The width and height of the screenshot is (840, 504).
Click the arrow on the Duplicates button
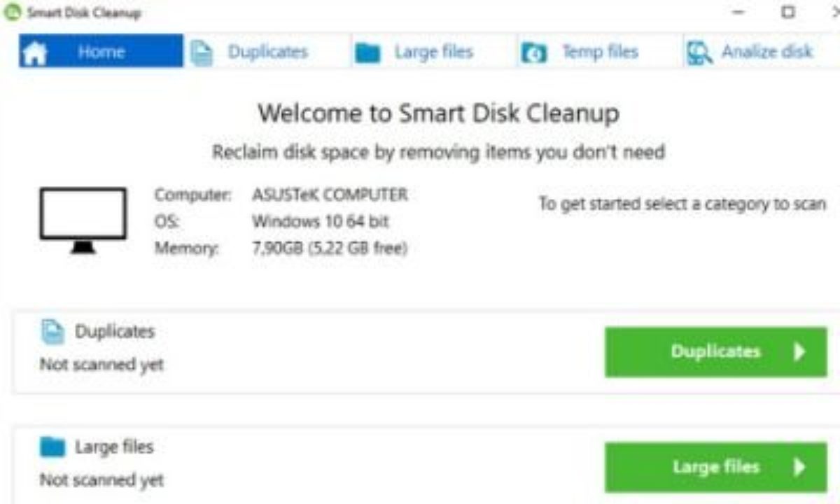click(x=799, y=351)
